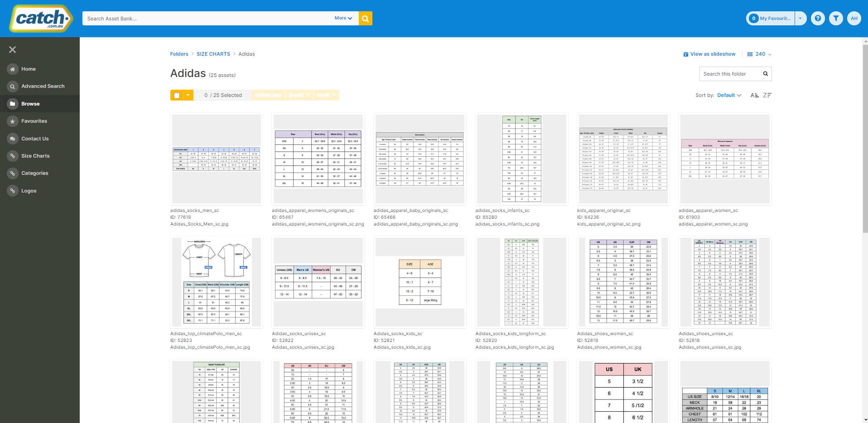This screenshot has width=868, height=423.
Task: Open Advanced Search in the sidebar
Action: (x=43, y=87)
